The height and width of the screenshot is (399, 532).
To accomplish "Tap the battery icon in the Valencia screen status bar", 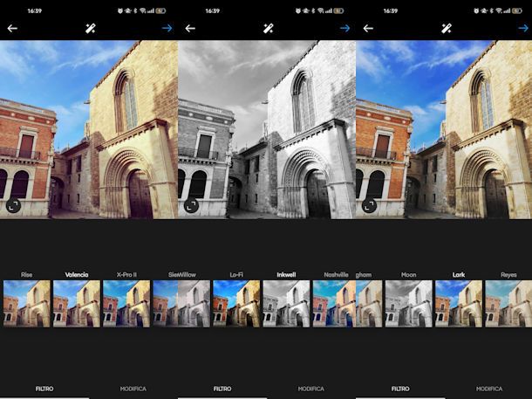I will point(160,10).
